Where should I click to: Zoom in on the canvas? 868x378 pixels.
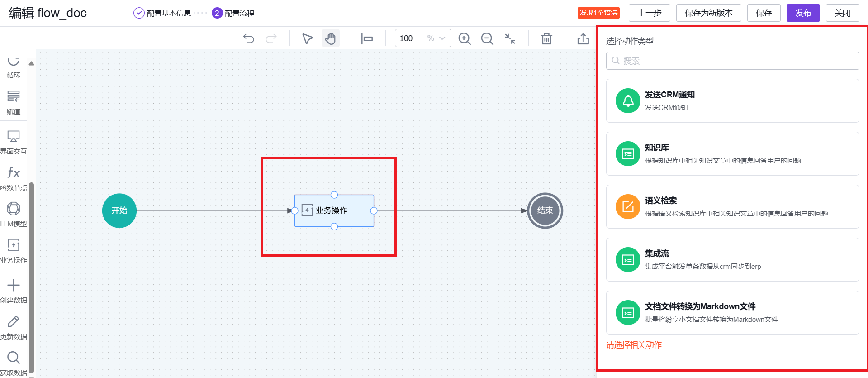click(x=465, y=38)
